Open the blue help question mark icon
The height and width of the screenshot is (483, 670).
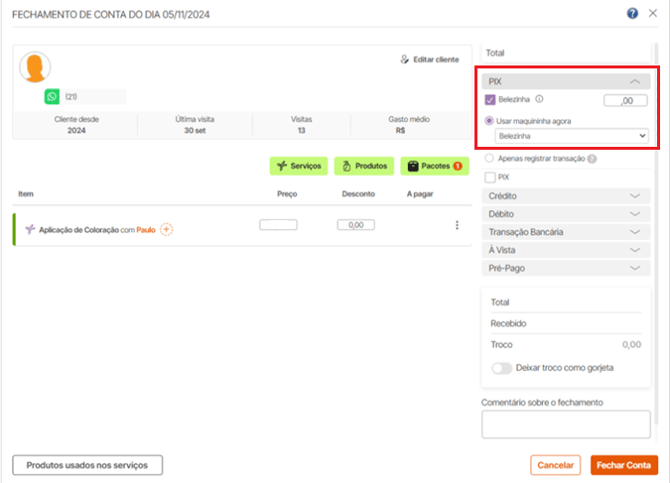[x=632, y=13]
